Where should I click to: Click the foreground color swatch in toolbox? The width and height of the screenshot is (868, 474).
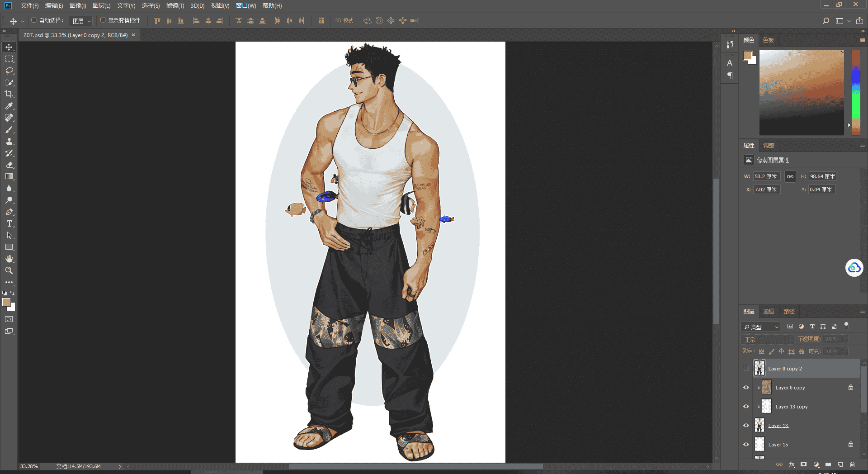click(x=6, y=303)
